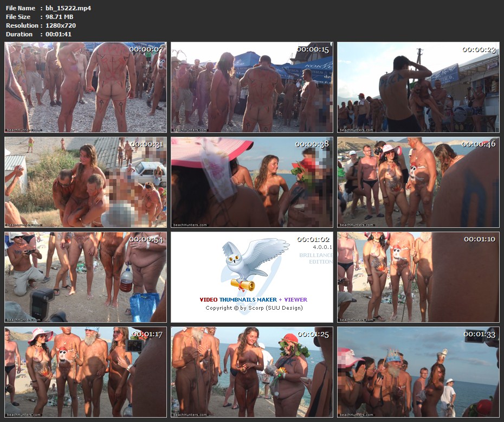The image size is (504, 422).
Task: Click the frame timestamped 00:01:25
Action: pyautogui.click(x=252, y=372)
